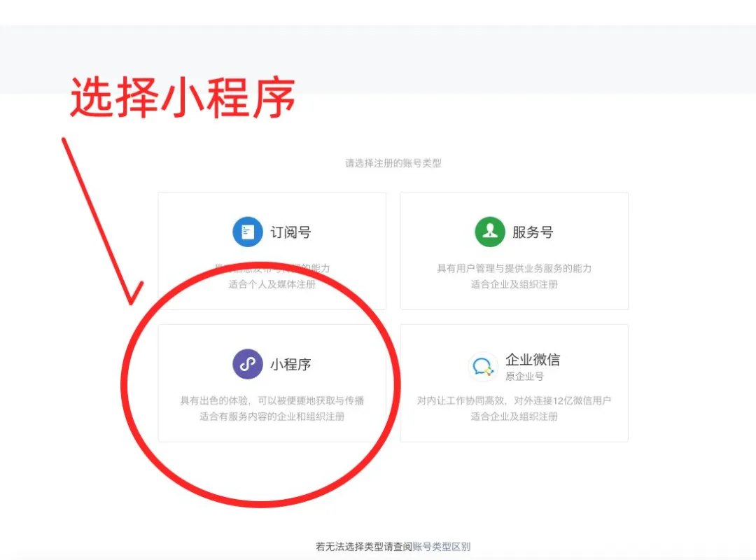Click the text 若无法选择类型请查阅

365,547
